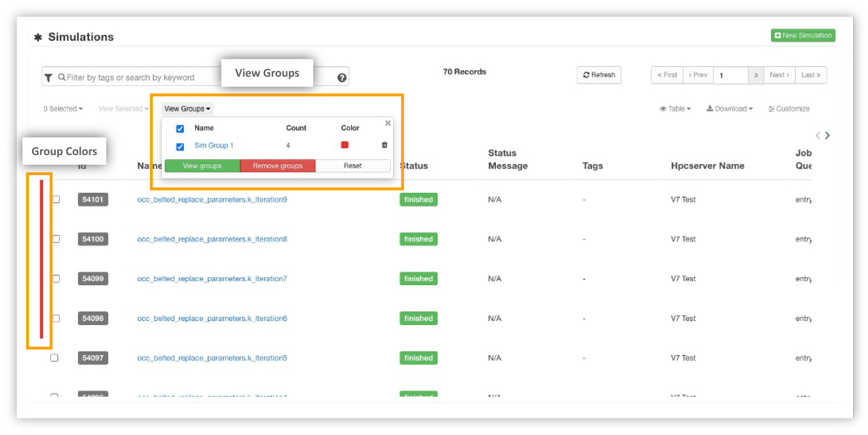The height and width of the screenshot is (435, 868).
Task: Go to Next page
Action: [779, 75]
